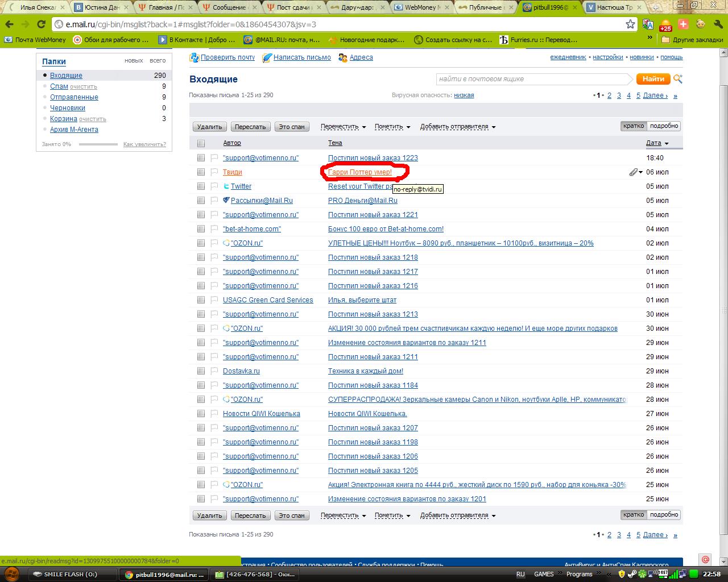Image resolution: width=728 pixels, height=582 pixels.
Task: Click flag icon on Dostavka.ru row
Action: [x=214, y=371]
